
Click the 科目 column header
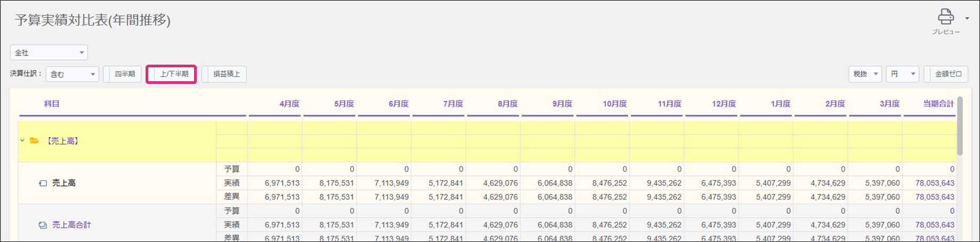click(x=52, y=104)
